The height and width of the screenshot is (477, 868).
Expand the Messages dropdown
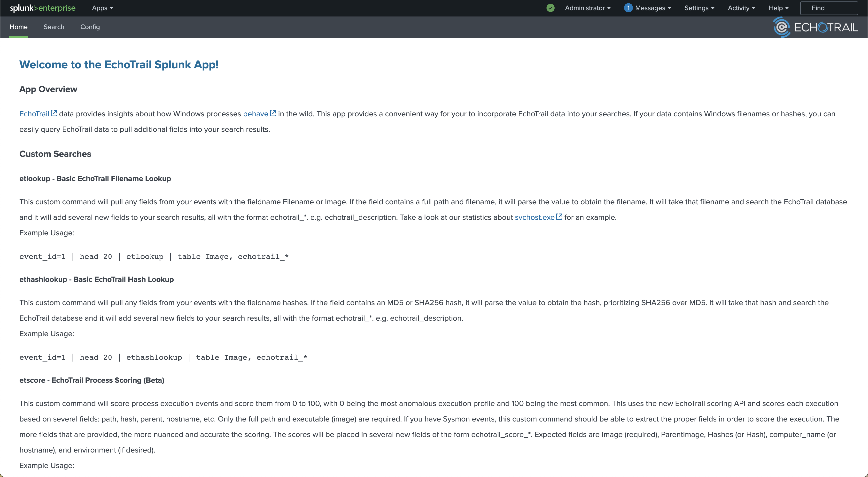(x=653, y=8)
